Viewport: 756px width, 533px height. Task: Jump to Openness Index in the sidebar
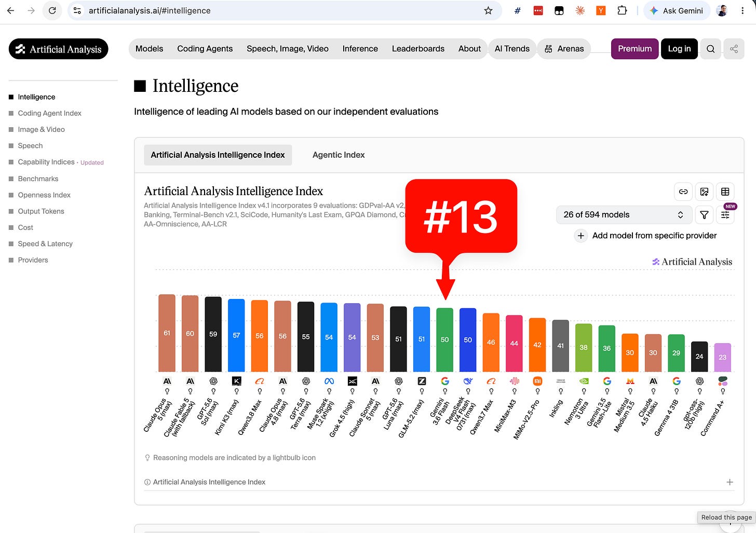coord(44,195)
